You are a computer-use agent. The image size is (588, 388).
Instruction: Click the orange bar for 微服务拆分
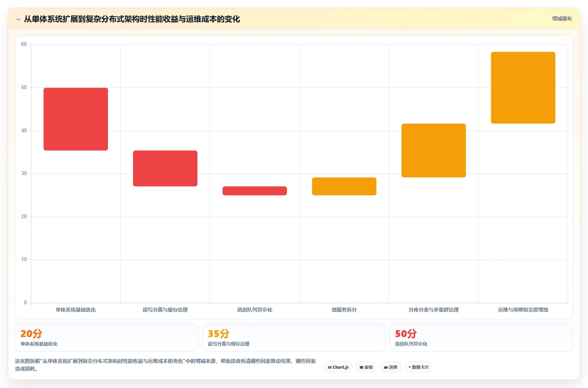[344, 186]
